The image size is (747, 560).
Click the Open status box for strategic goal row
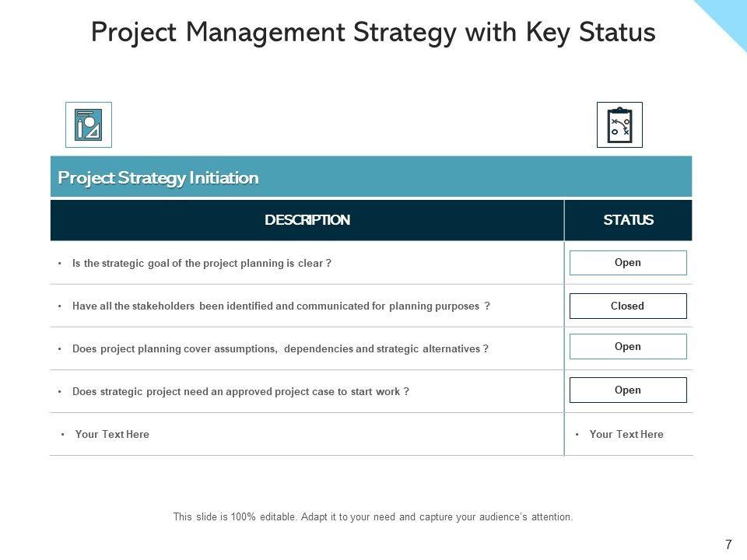(628, 263)
